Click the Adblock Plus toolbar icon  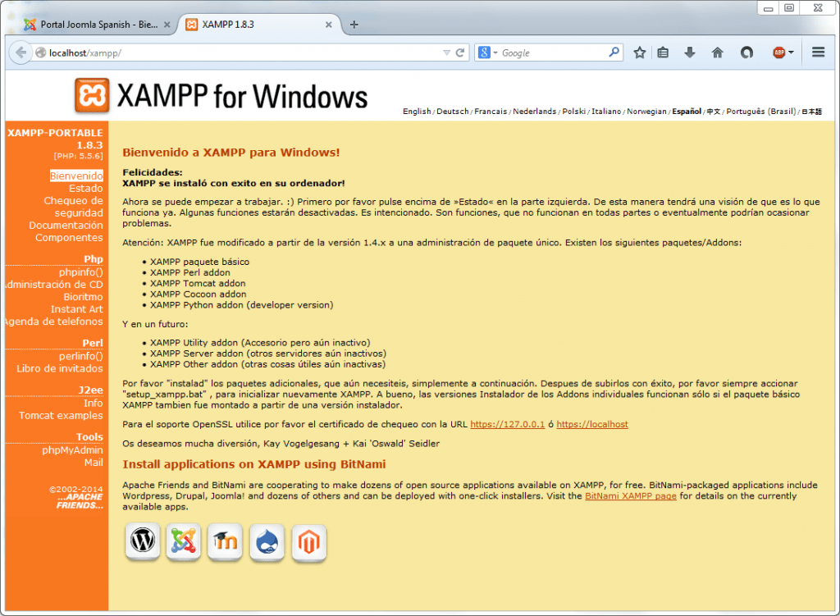click(x=778, y=52)
